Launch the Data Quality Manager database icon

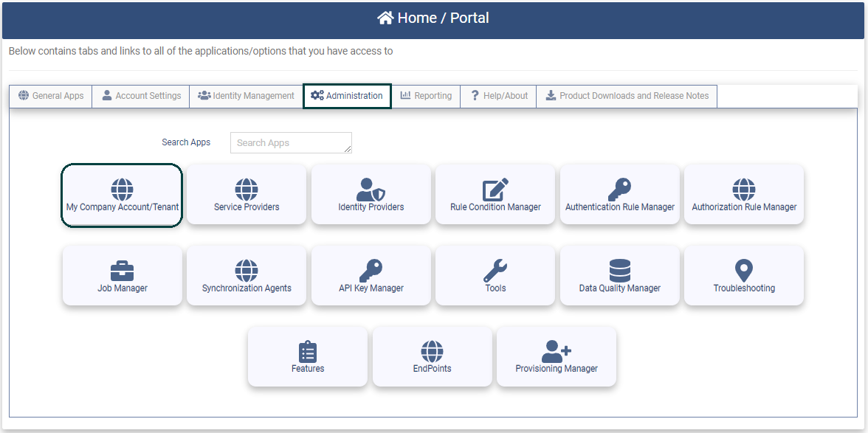click(x=619, y=275)
